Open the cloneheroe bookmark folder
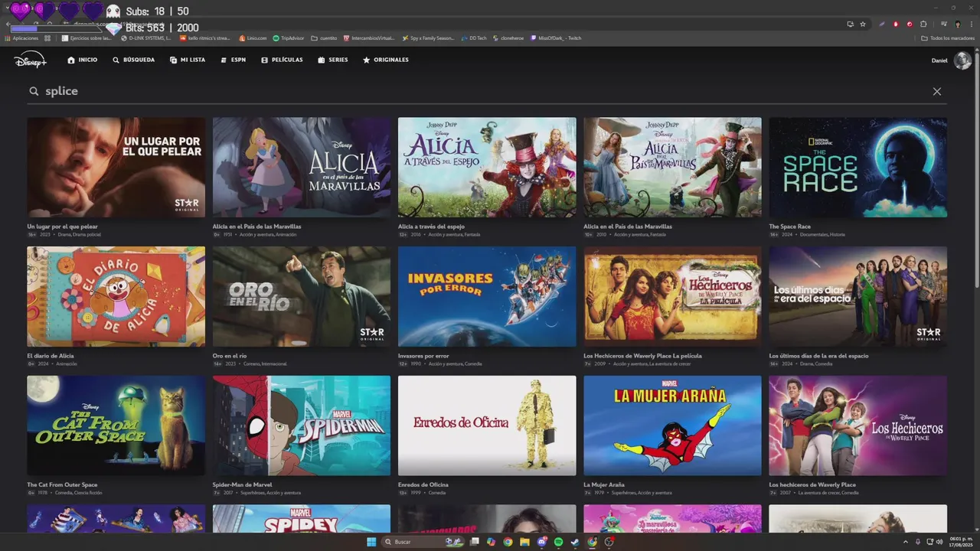Screen dimensions: 980x551 [x=508, y=37]
